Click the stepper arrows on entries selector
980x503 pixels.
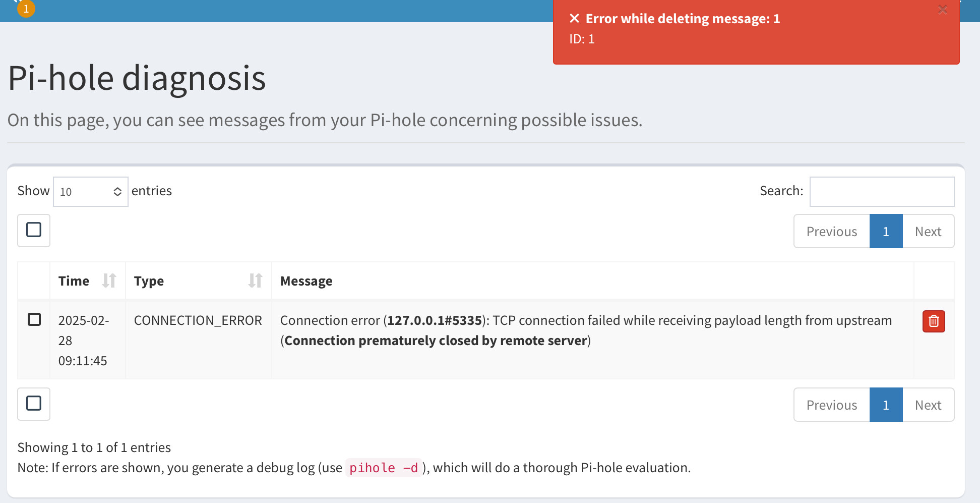tap(117, 192)
